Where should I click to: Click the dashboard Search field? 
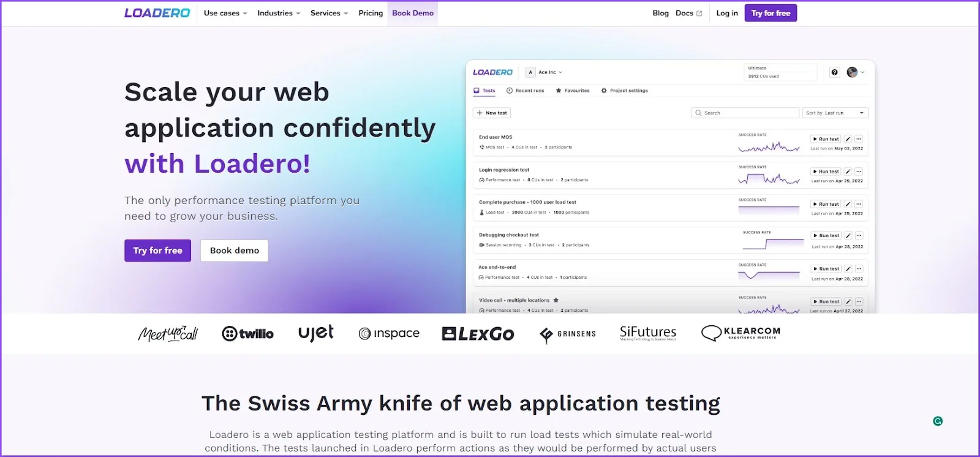click(x=745, y=113)
